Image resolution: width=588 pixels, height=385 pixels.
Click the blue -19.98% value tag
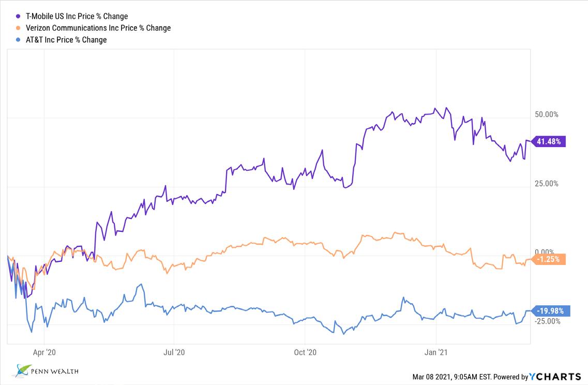point(551,311)
